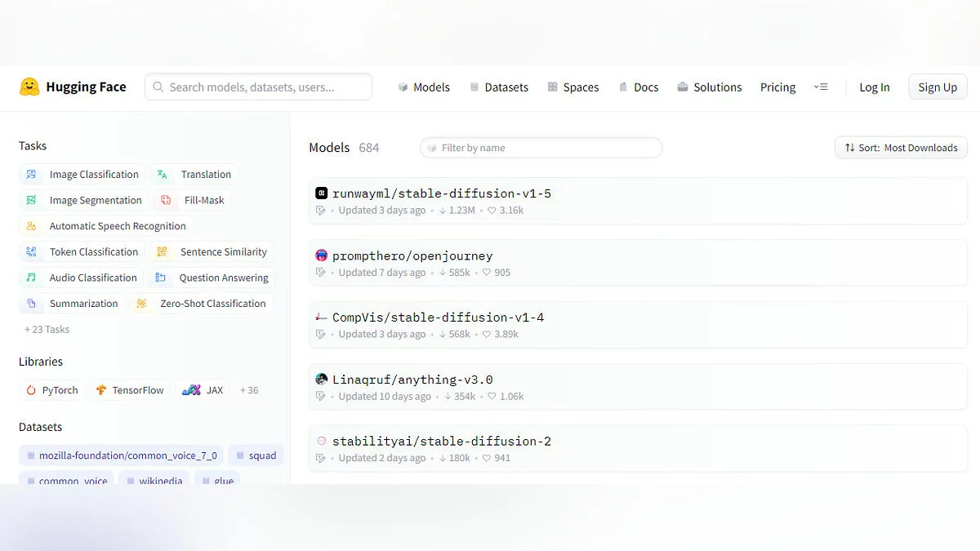Click the Audio Classification music icon
The width and height of the screenshot is (980, 551).
pyautogui.click(x=31, y=278)
